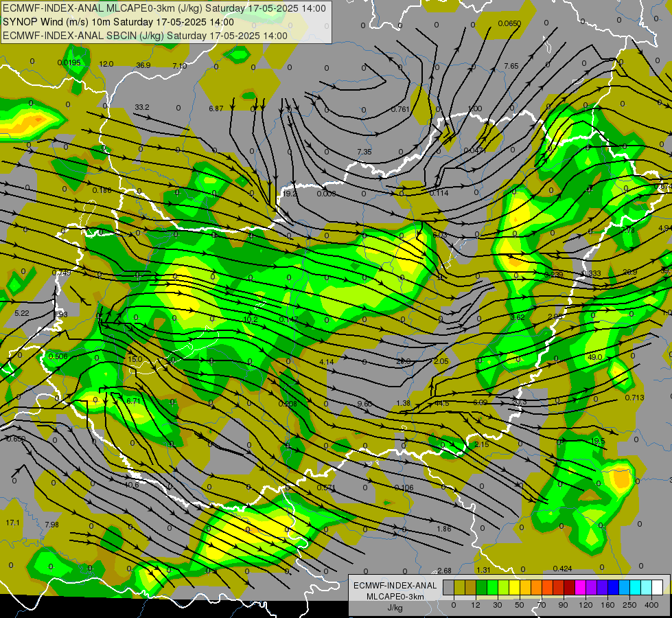Select the pure yellow legend swatch
The image size is (672, 618).
point(514,587)
